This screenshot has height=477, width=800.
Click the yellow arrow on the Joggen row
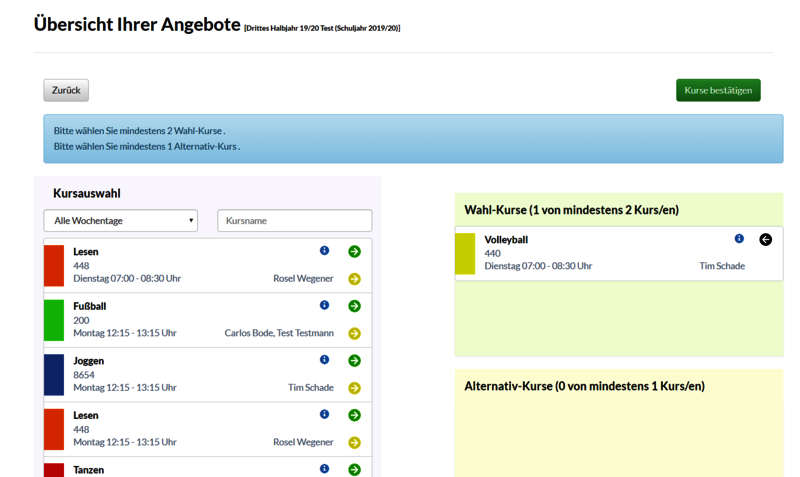click(354, 388)
